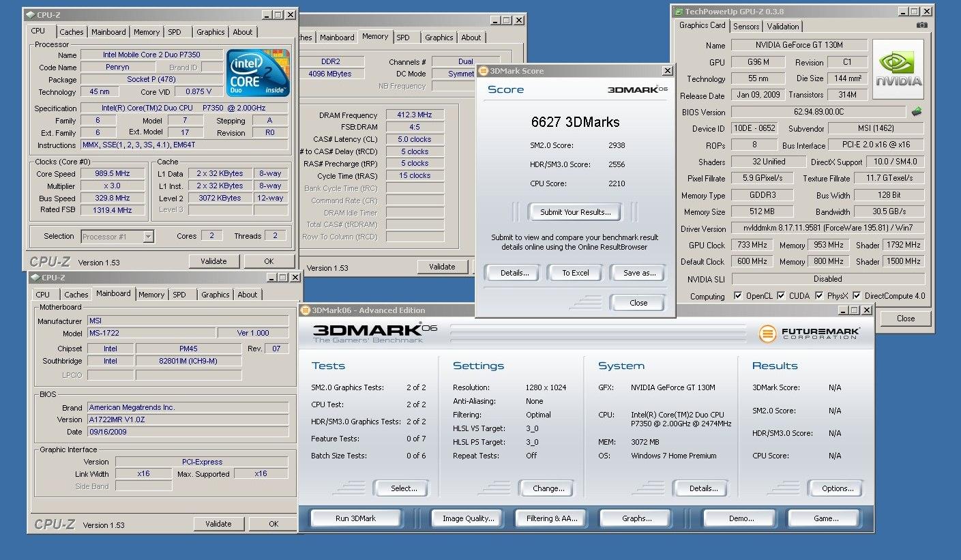The width and height of the screenshot is (961, 560).
Task: Click the GPU Clock value 733 MHz
Action: 752,245
